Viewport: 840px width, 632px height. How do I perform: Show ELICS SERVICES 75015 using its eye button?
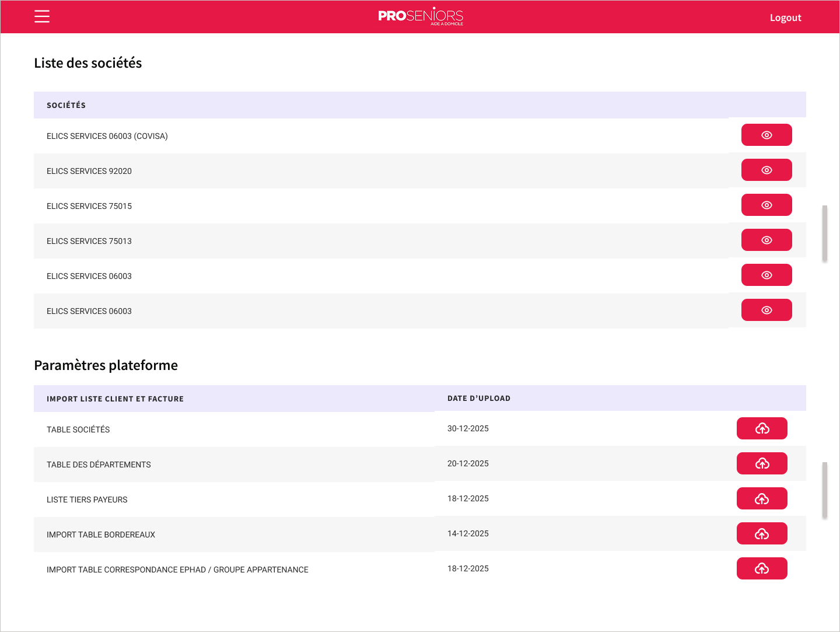pos(766,205)
